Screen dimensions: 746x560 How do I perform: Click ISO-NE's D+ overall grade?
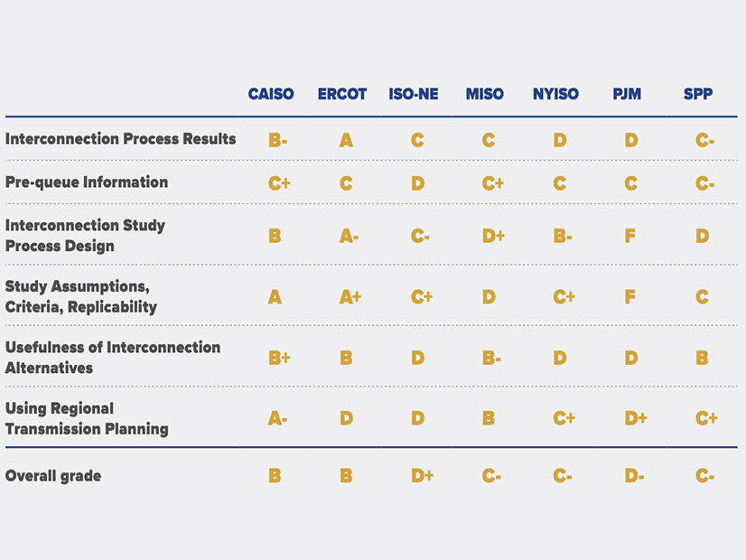(422, 476)
